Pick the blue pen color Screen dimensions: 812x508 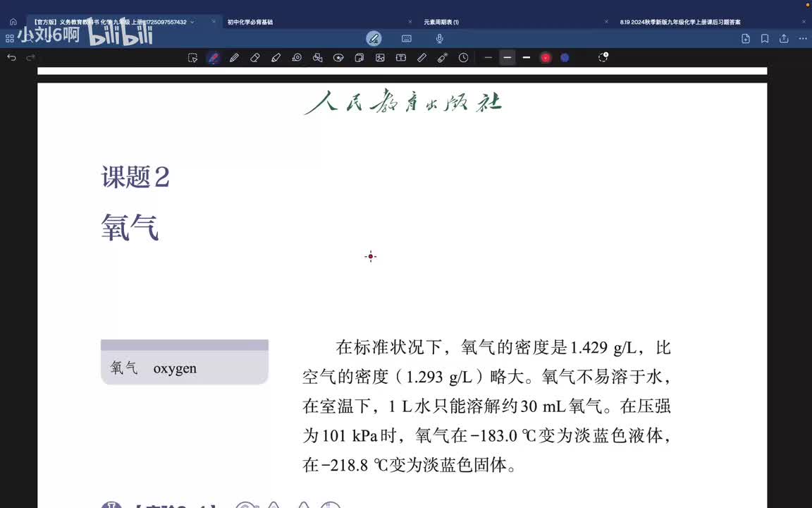565,58
